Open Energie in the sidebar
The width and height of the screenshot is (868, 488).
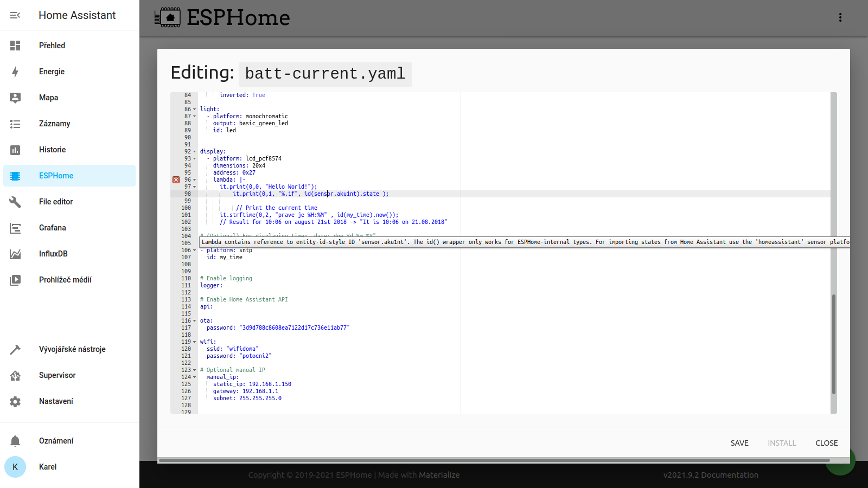[x=69, y=72]
